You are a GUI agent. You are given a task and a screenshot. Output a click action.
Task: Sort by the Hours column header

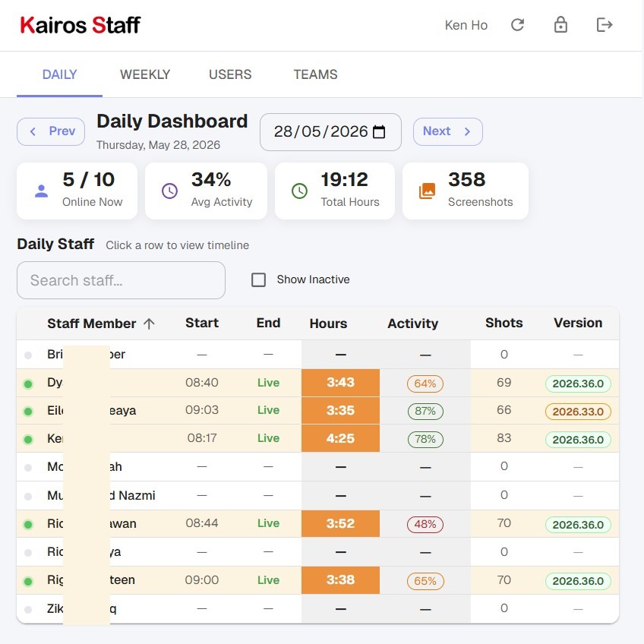(328, 324)
